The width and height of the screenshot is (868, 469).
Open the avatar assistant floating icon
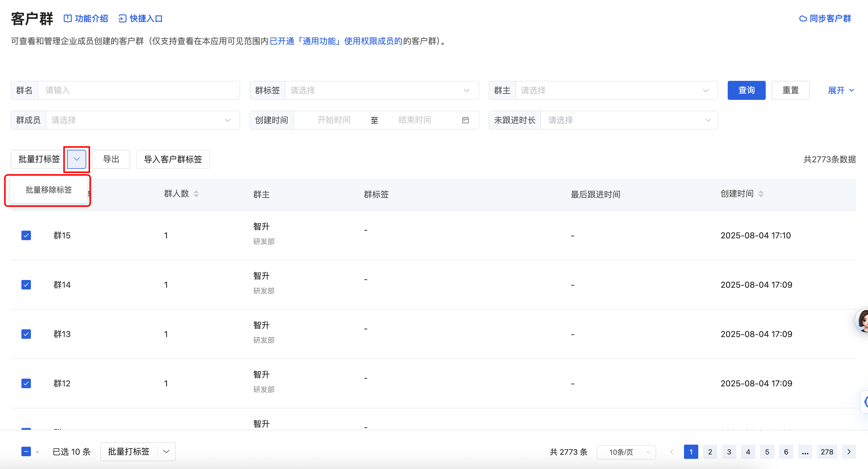point(862,320)
